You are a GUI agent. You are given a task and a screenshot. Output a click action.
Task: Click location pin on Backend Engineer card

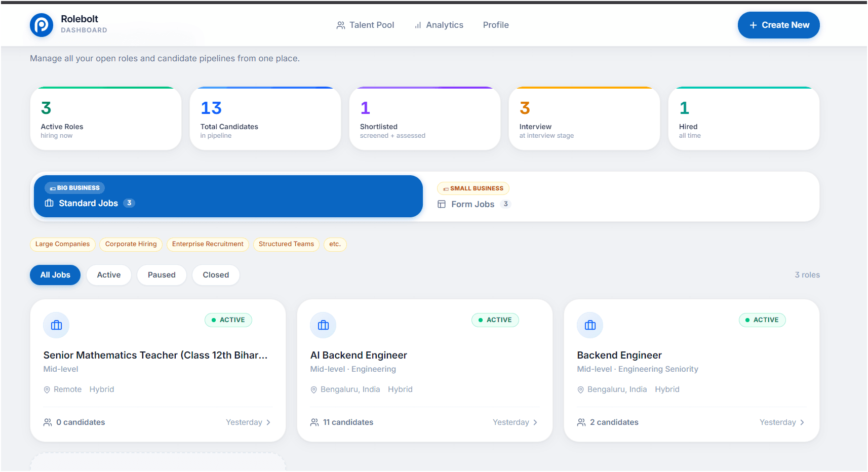pos(581,390)
